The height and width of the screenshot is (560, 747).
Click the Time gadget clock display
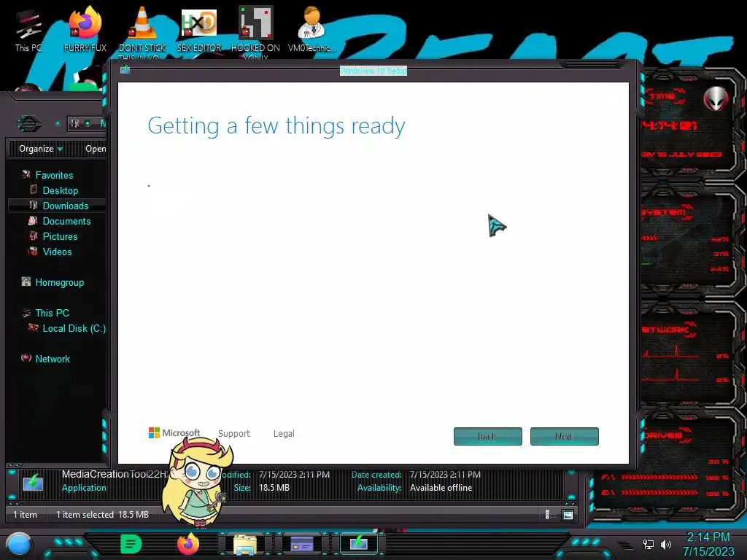point(669,125)
